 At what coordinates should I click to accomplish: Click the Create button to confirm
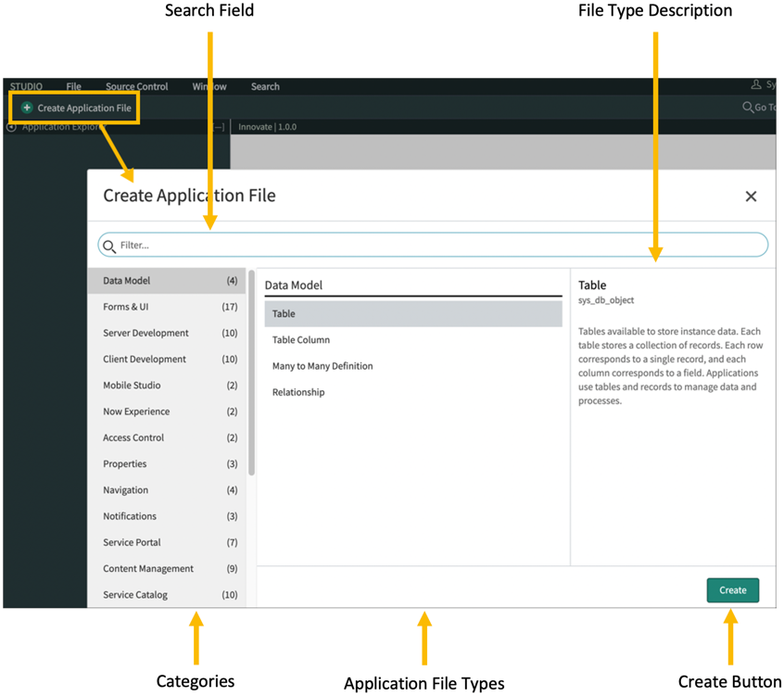732,589
